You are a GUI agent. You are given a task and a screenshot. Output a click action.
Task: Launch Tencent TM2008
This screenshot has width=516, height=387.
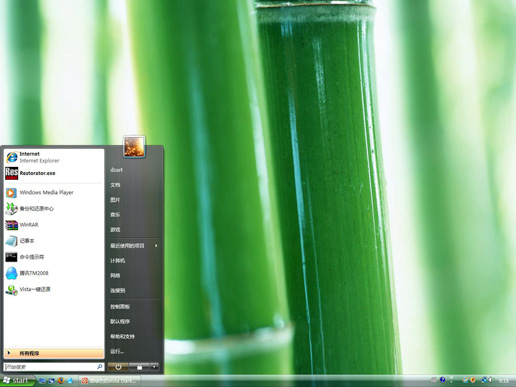pos(54,273)
